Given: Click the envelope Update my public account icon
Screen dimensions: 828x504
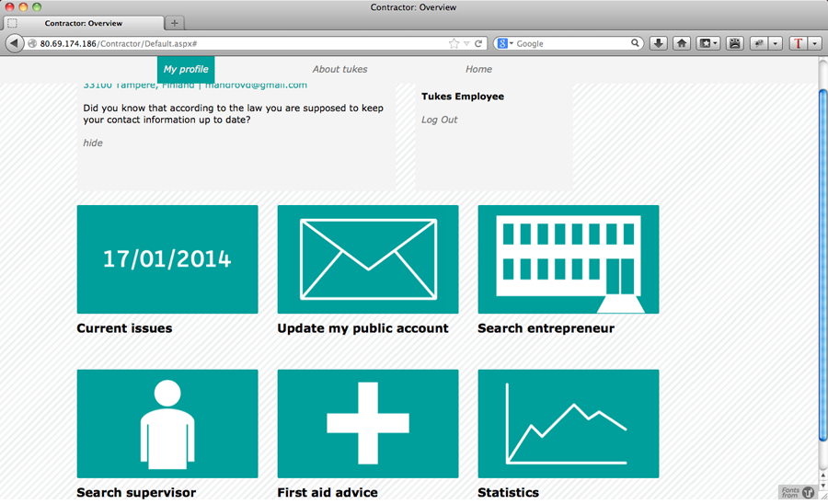Looking at the screenshot, I should tap(368, 259).
